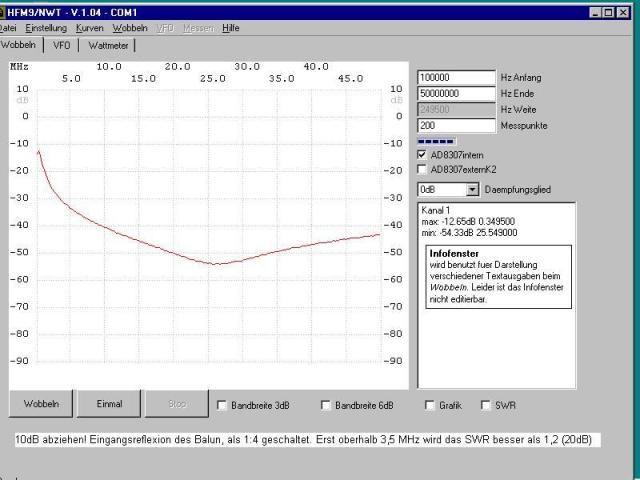Screen dimensions: 640x480
Task: Enable the Bandbreite 3dB checkbox
Action: (222, 405)
